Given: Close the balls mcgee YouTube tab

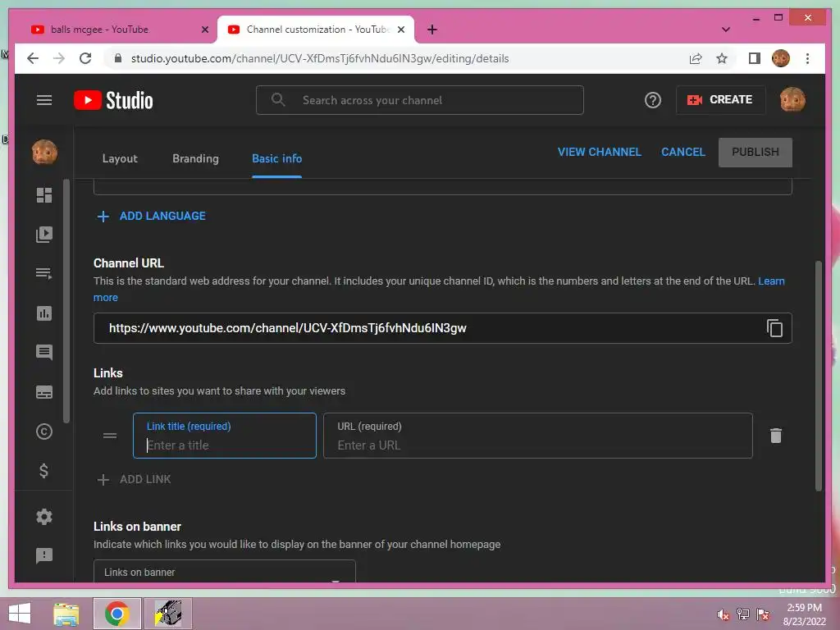Looking at the screenshot, I should click(x=204, y=30).
